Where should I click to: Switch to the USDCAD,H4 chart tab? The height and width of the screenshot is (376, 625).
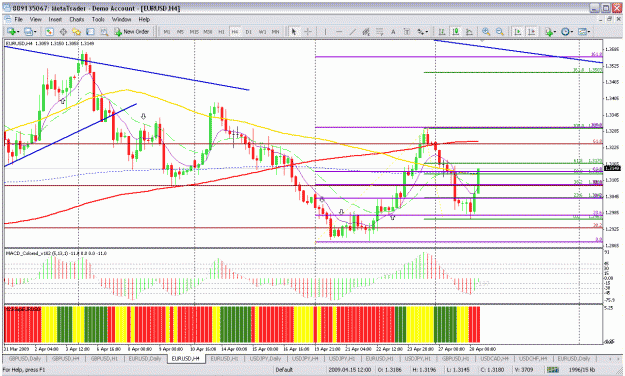tap(494, 358)
